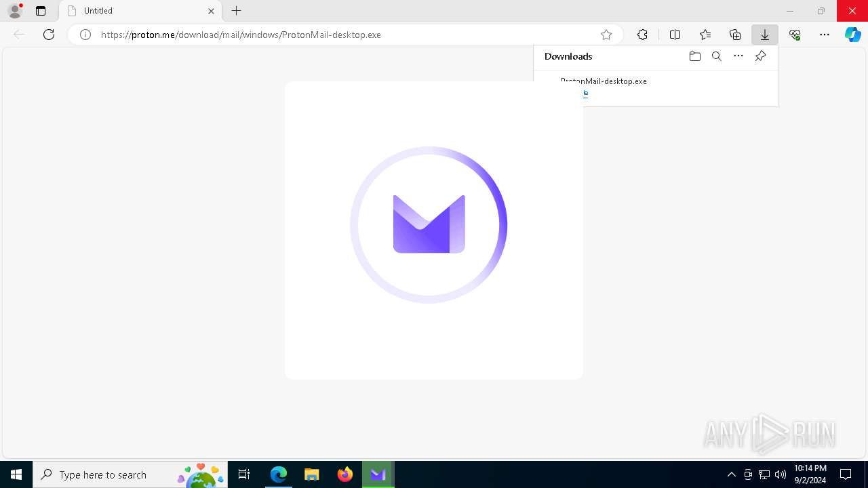Open the Windows Start menu

pos(16,474)
